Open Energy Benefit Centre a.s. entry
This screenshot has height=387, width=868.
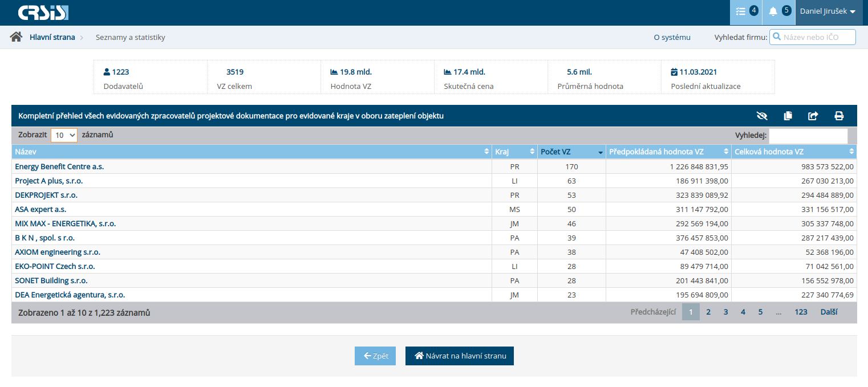[x=59, y=167]
